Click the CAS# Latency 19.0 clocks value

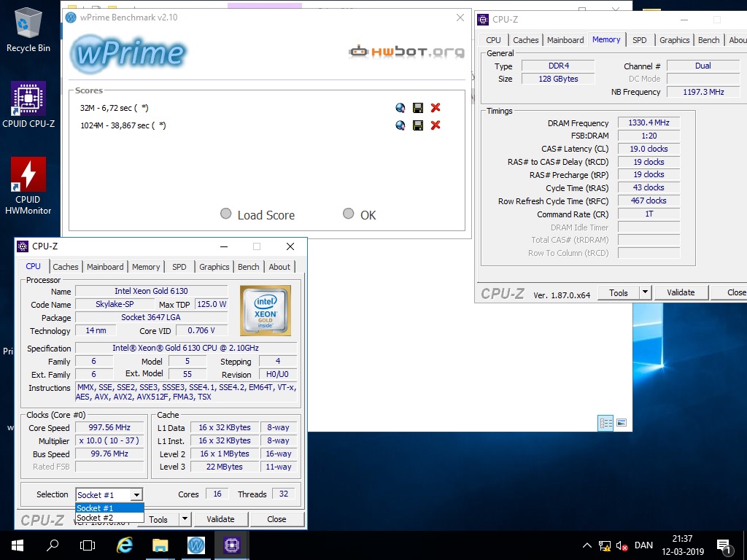(649, 149)
